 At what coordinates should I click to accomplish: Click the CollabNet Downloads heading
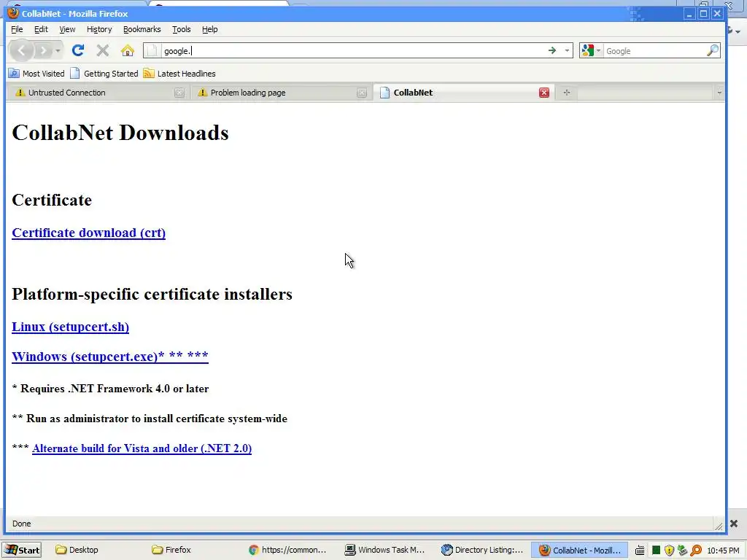tap(120, 133)
